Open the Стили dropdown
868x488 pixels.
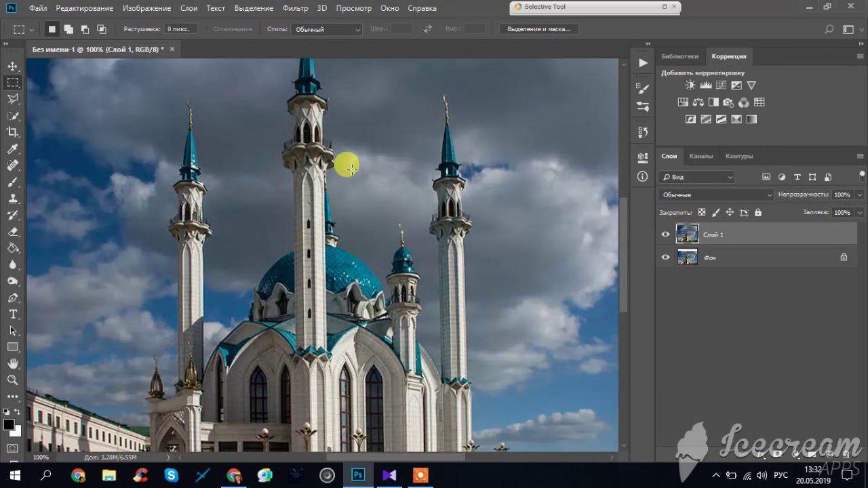(x=327, y=30)
